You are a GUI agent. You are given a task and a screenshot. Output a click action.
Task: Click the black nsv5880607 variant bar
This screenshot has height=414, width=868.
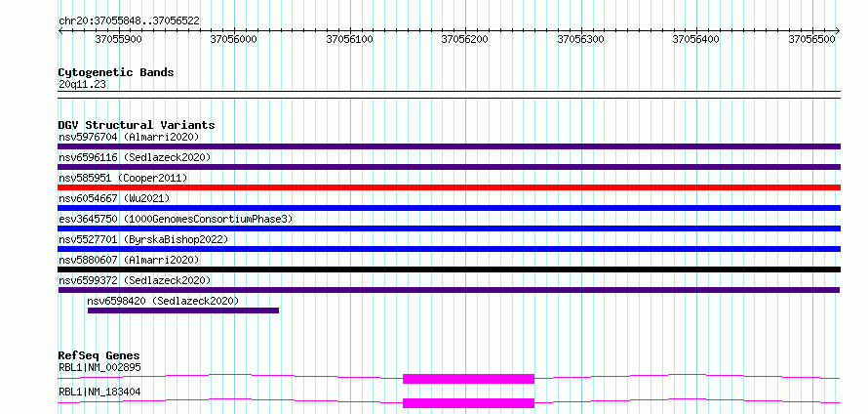coord(449,269)
